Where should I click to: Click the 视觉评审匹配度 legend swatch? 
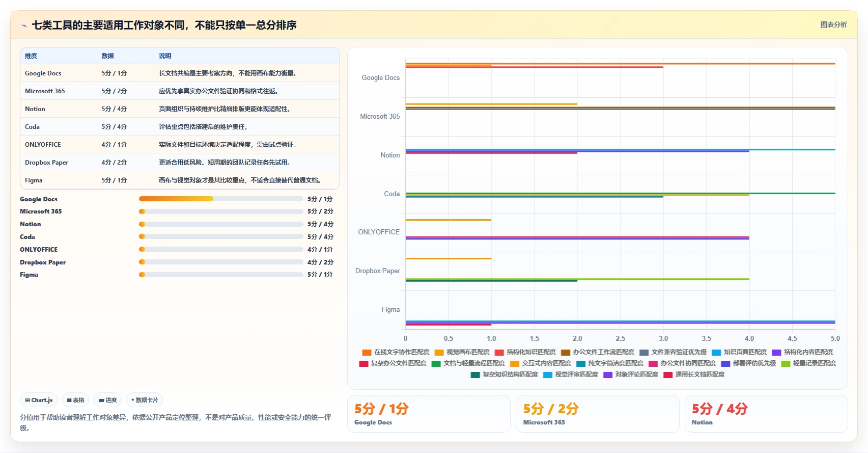(548, 375)
